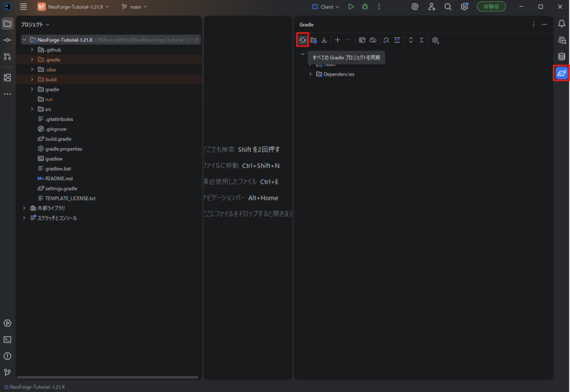
Task: Open the hamburger main menu
Action: [23, 7]
